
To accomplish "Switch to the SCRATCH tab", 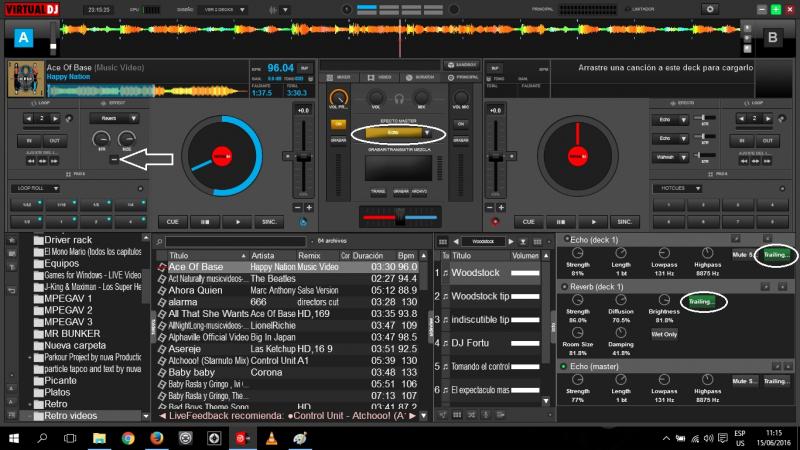I will point(420,78).
